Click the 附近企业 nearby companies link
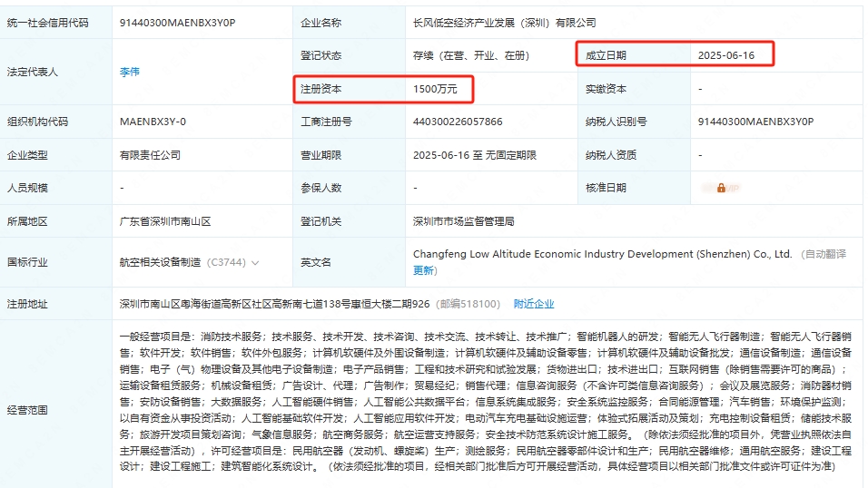This screenshot has width=868, height=488. coord(534,304)
